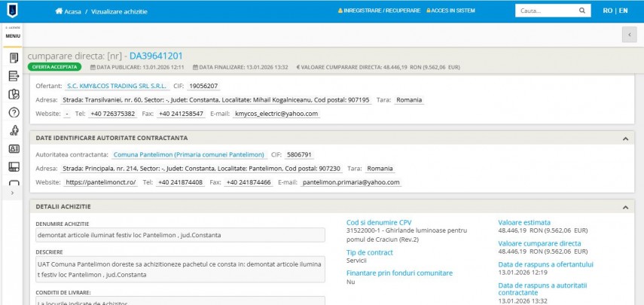Open Inregistrare / Recuperare link

pos(378,11)
